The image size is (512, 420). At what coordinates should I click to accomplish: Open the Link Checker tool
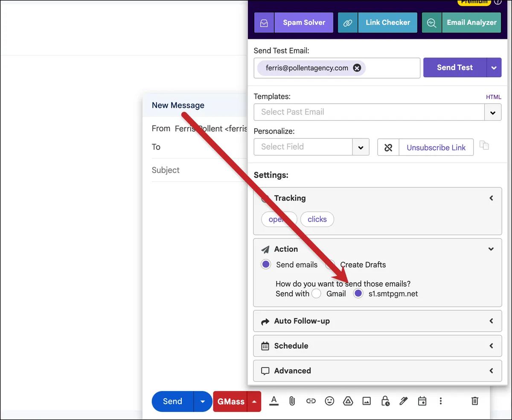click(388, 23)
